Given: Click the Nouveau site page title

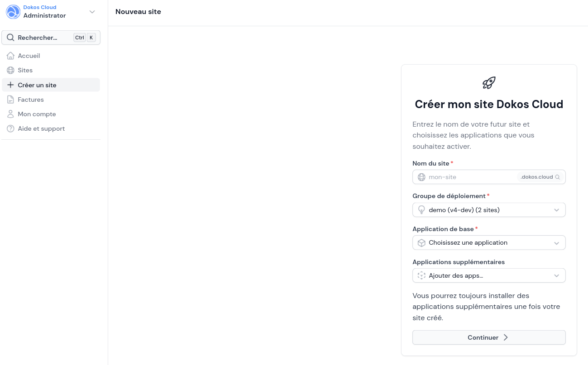Looking at the screenshot, I should click(138, 12).
